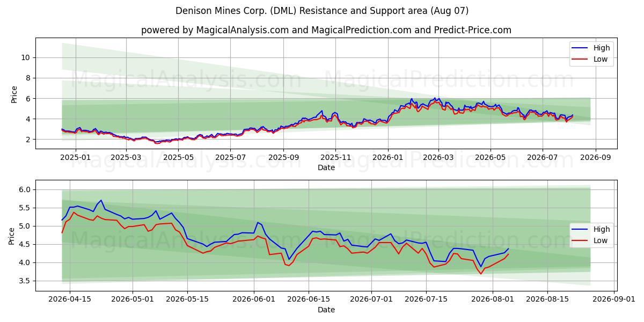Click the '2026-03' date label on the top chart

pos(437,158)
